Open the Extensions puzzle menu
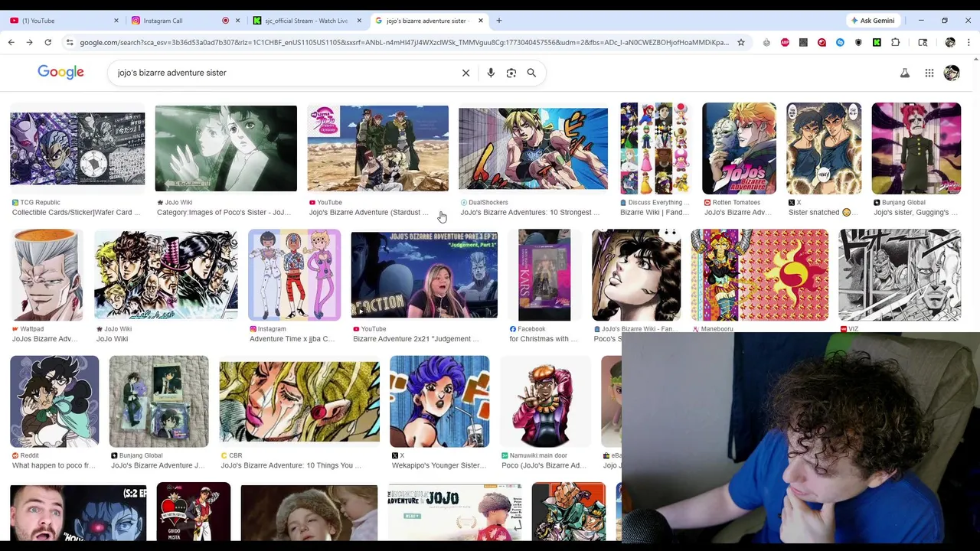The height and width of the screenshot is (551, 980). (x=895, y=42)
